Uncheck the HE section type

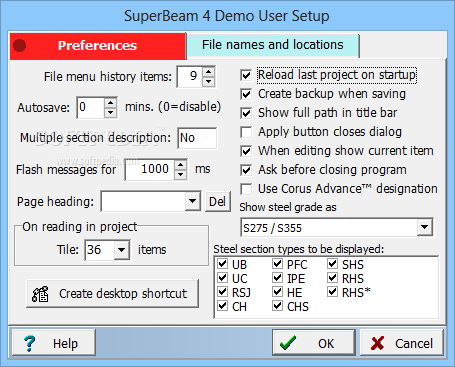(x=277, y=292)
